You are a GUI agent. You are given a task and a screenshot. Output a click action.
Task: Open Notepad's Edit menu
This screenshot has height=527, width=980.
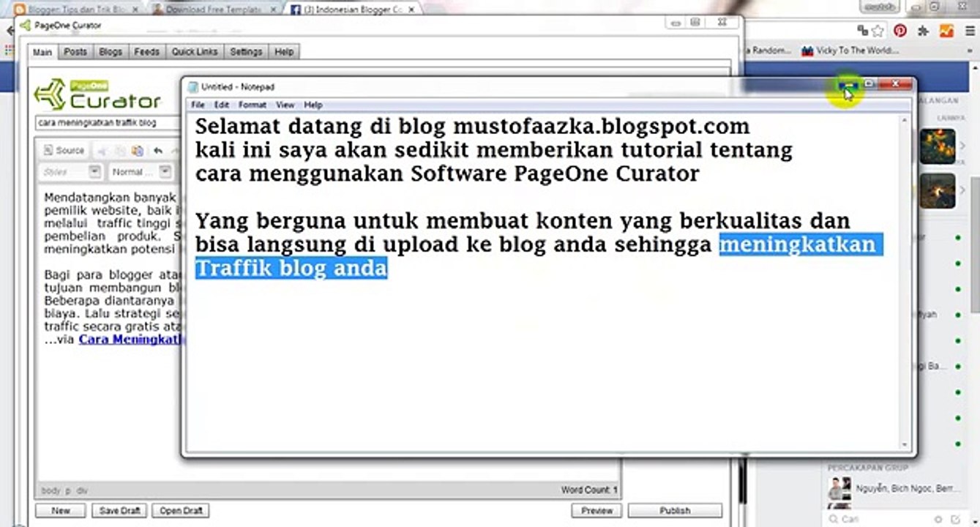(x=221, y=105)
